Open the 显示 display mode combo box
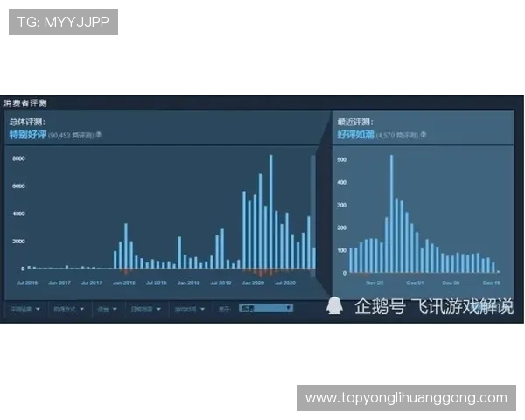This screenshot has width=525, height=420. pos(266,308)
